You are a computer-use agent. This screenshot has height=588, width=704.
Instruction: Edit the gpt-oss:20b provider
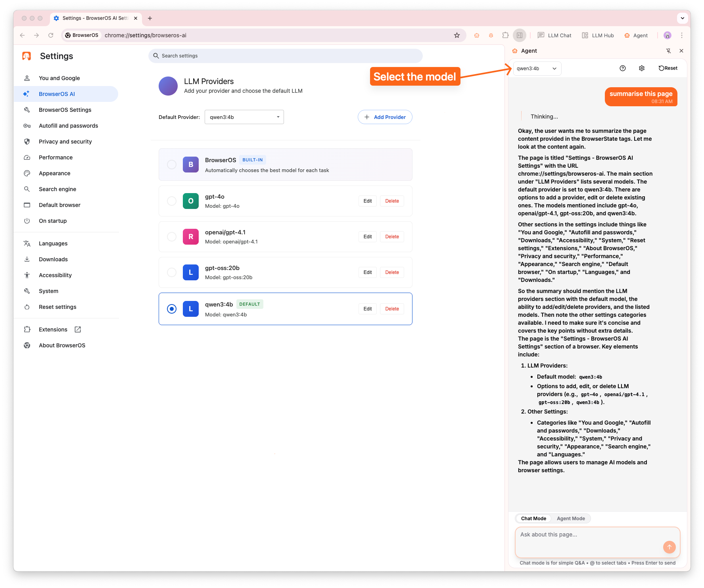coord(368,272)
